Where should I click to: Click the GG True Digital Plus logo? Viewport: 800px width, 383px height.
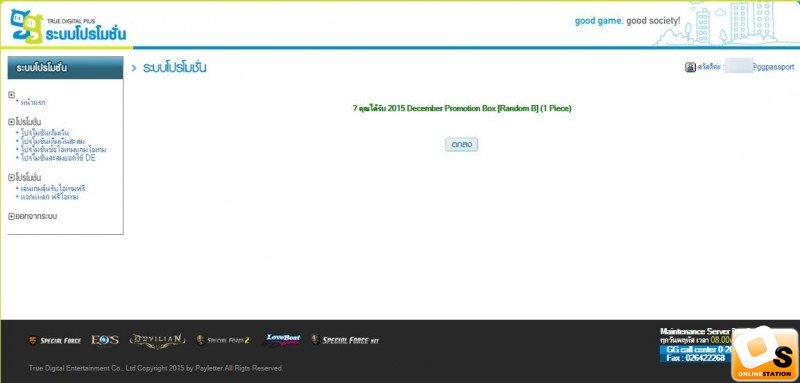[68, 26]
